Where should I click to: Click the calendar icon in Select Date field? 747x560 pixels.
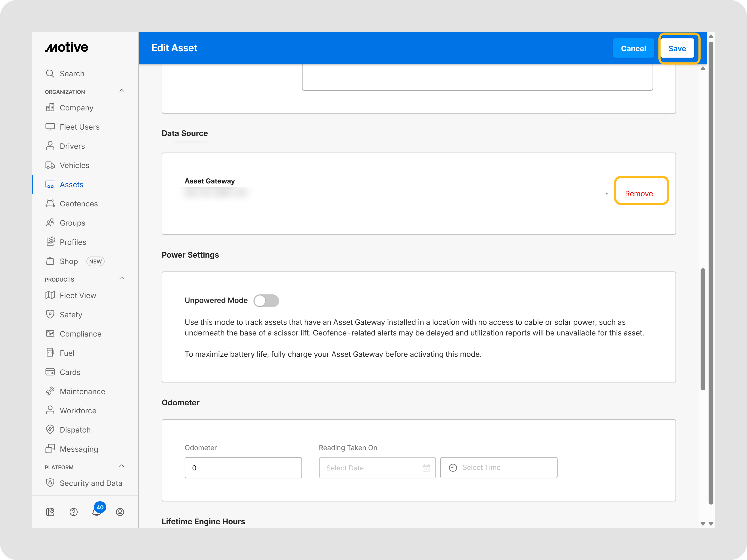pos(426,468)
